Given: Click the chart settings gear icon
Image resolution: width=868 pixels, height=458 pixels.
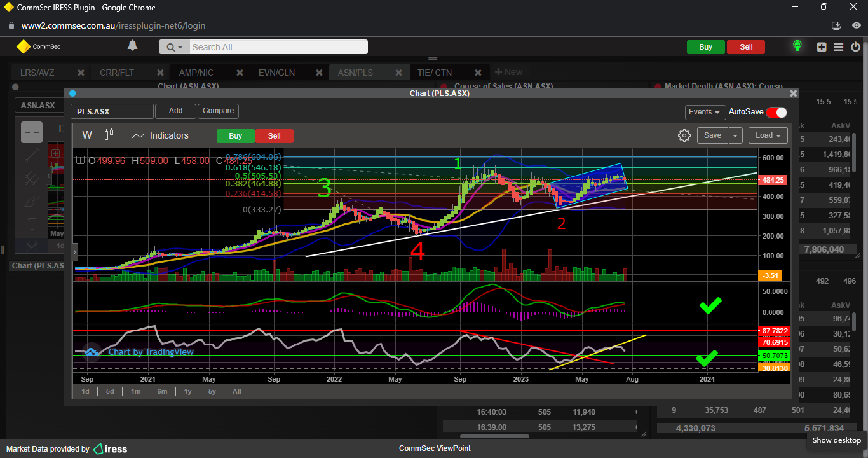Looking at the screenshot, I should 684,135.
